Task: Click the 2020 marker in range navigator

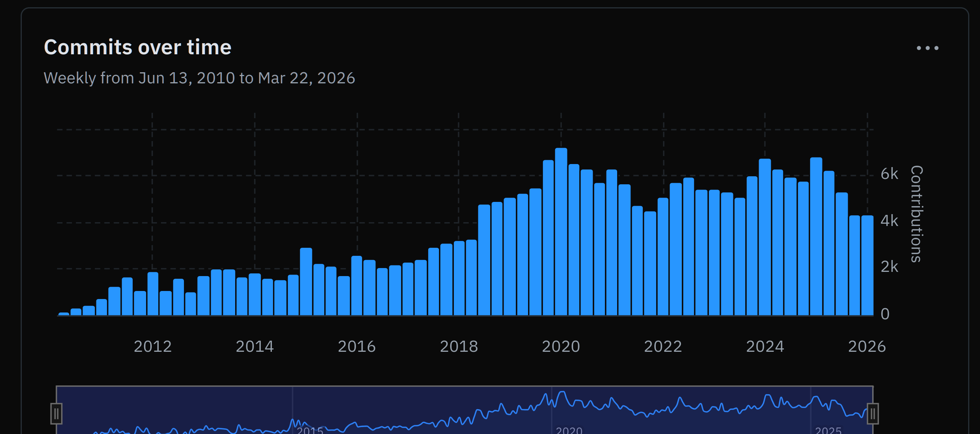Action: 569,431
